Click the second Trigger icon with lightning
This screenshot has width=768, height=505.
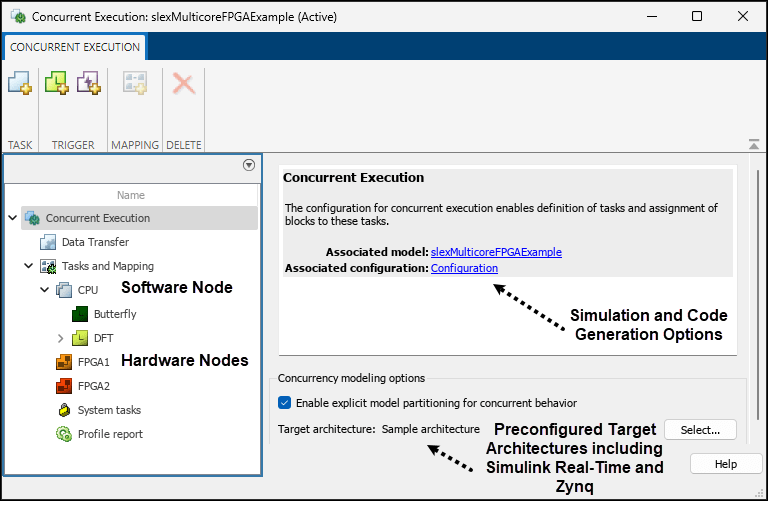coord(90,85)
